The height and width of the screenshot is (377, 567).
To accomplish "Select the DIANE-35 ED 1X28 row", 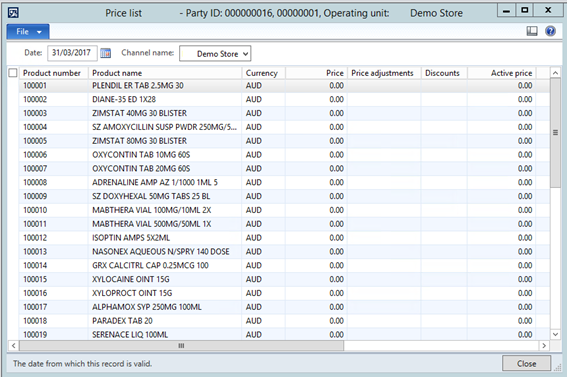I will point(284,99).
